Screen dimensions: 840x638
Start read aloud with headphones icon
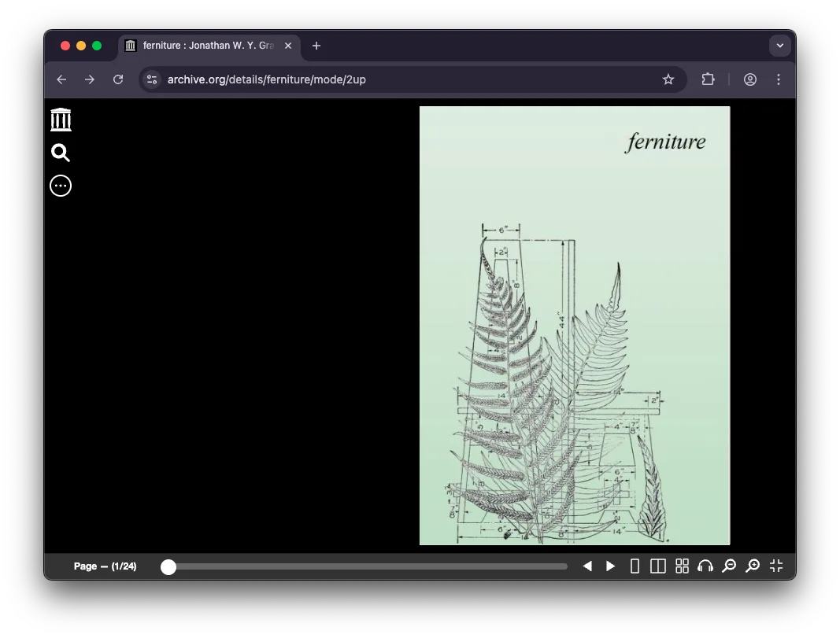click(x=705, y=566)
